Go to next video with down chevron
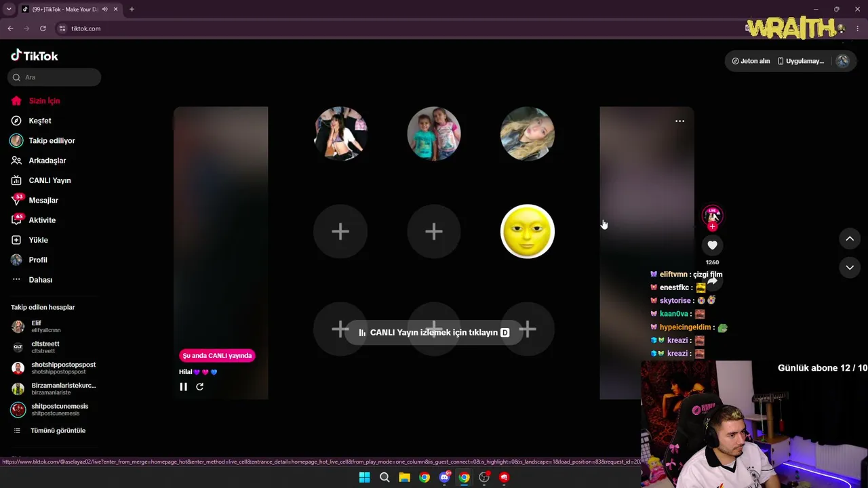The width and height of the screenshot is (868, 488). [x=850, y=268]
